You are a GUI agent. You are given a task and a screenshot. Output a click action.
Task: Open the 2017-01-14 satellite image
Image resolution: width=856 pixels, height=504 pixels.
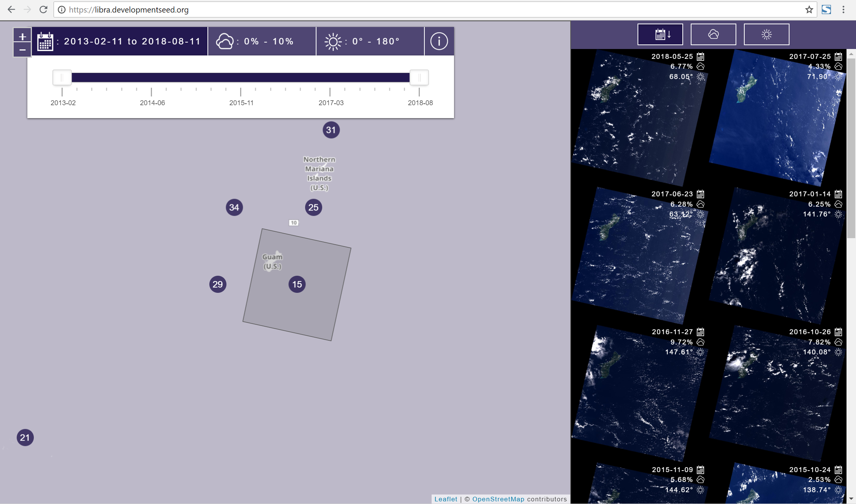(778, 255)
